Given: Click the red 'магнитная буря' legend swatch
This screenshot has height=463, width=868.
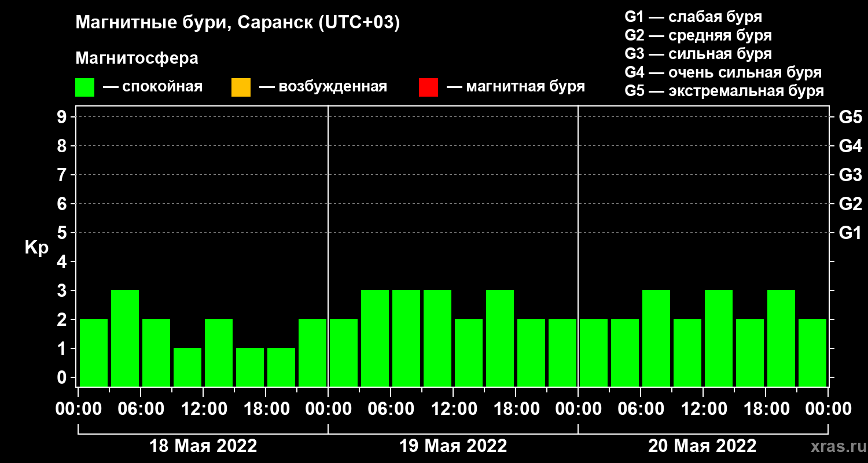Looking at the screenshot, I should [428, 87].
